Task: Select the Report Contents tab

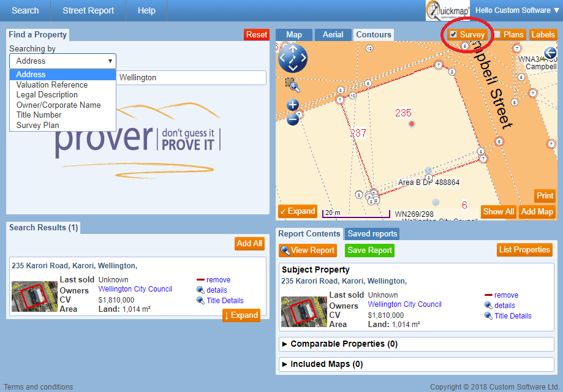Action: point(309,234)
